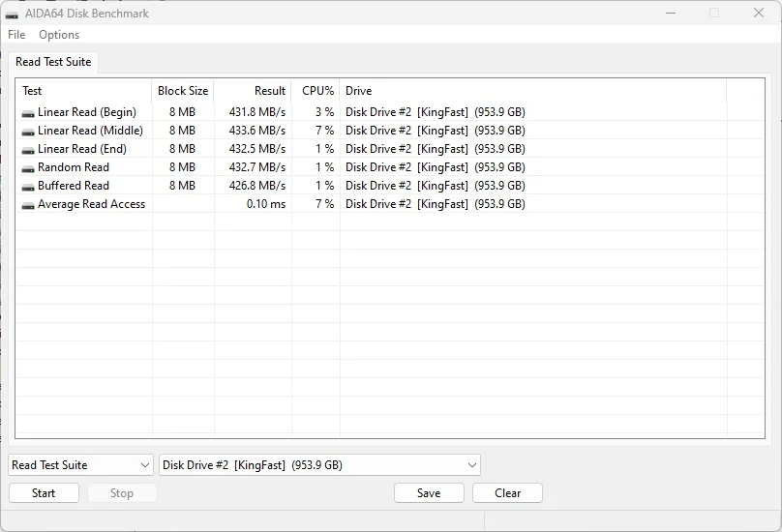Select the Average Read Access row label
782x532 pixels.
click(91, 204)
